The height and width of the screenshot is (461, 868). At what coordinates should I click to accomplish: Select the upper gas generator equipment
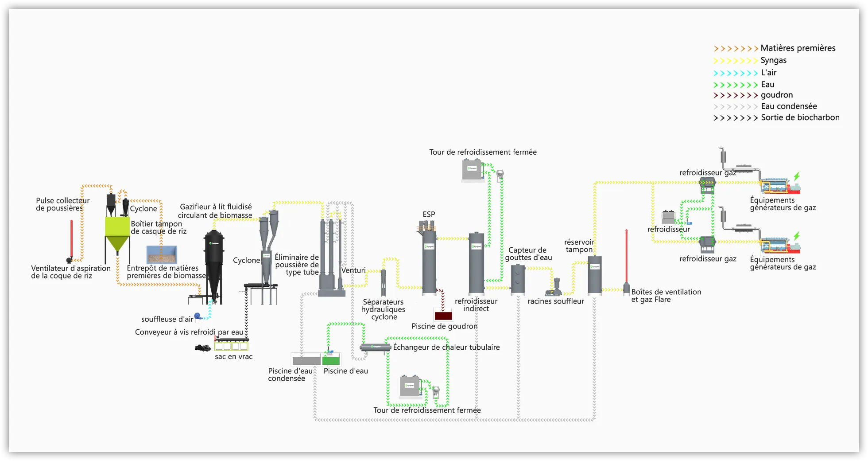pyautogui.click(x=780, y=185)
